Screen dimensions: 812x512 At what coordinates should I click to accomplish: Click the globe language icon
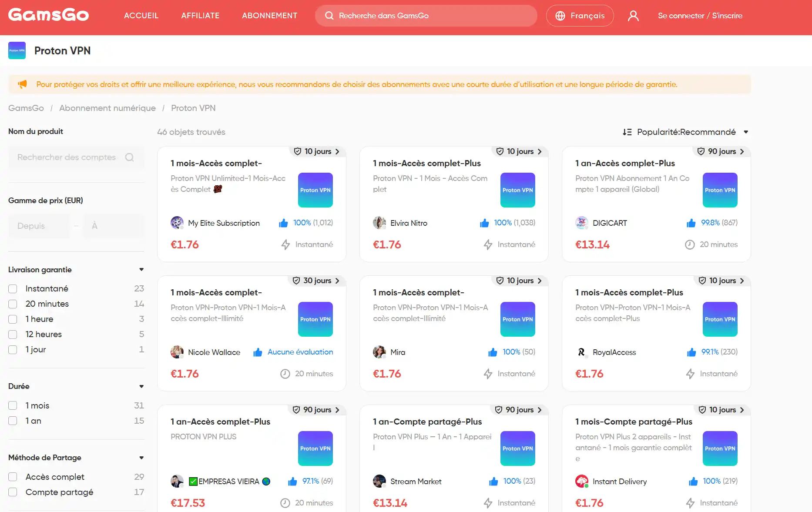click(x=560, y=16)
